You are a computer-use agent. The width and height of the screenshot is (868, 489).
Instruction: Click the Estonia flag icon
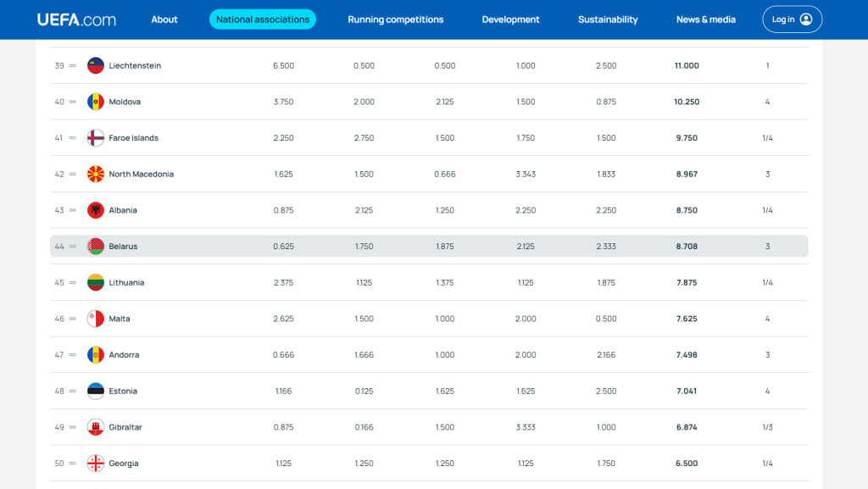pos(96,391)
